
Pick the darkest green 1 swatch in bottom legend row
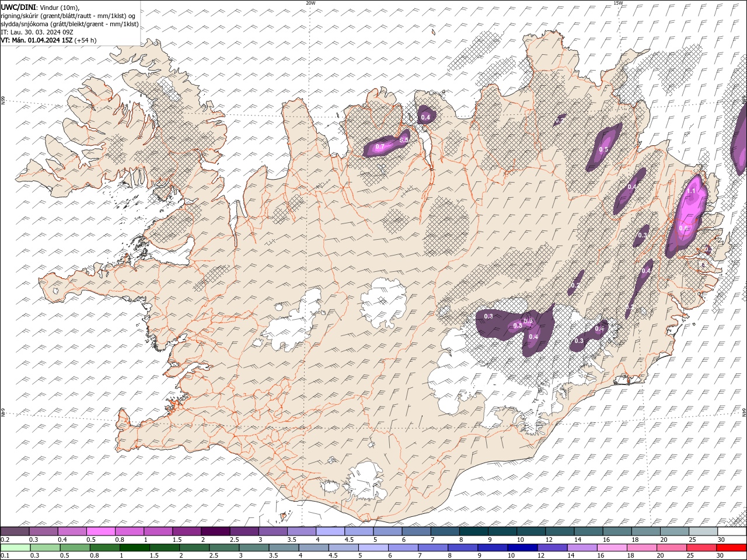point(134,547)
